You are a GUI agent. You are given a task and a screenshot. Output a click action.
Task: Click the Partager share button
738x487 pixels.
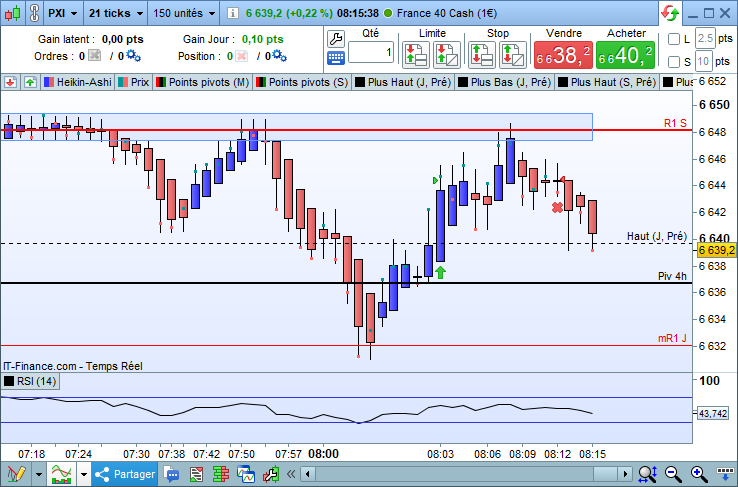(125, 474)
